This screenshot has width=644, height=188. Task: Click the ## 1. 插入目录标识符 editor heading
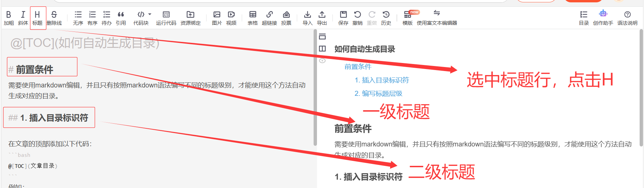click(x=48, y=118)
